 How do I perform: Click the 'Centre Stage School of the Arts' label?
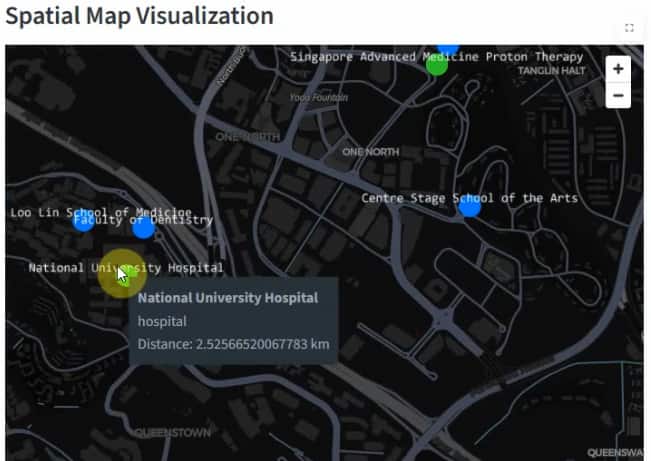click(469, 198)
